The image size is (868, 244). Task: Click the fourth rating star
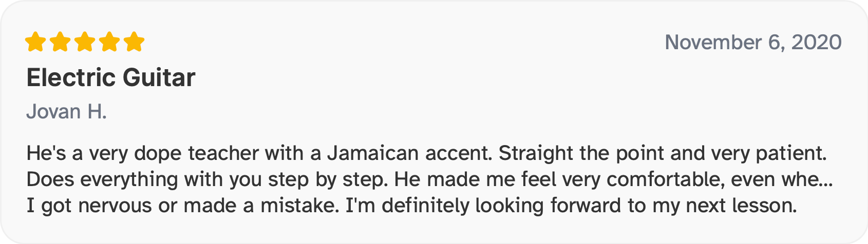(x=109, y=42)
